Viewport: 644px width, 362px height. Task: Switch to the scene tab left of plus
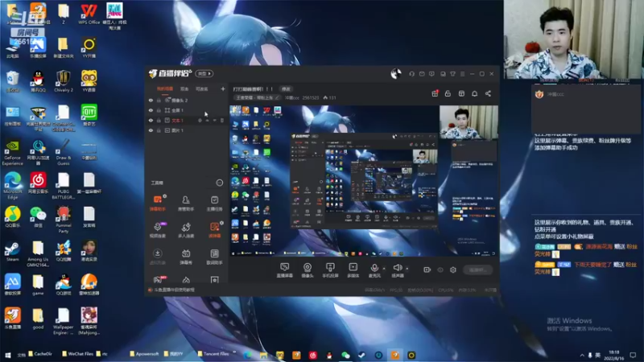pos(201,88)
